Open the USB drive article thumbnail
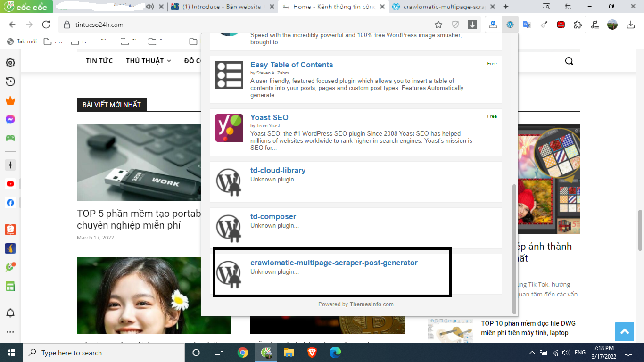This screenshot has height=362, width=644. point(139,163)
